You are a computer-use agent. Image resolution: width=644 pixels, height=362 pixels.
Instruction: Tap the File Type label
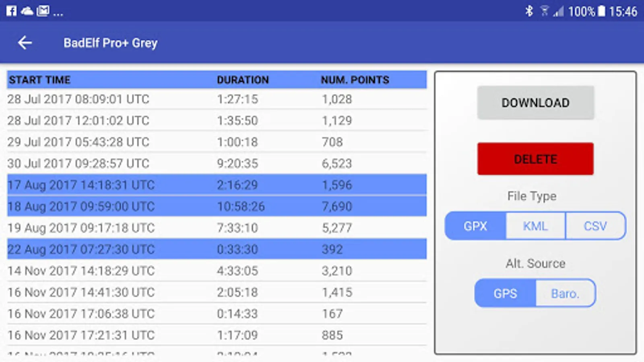tap(532, 196)
